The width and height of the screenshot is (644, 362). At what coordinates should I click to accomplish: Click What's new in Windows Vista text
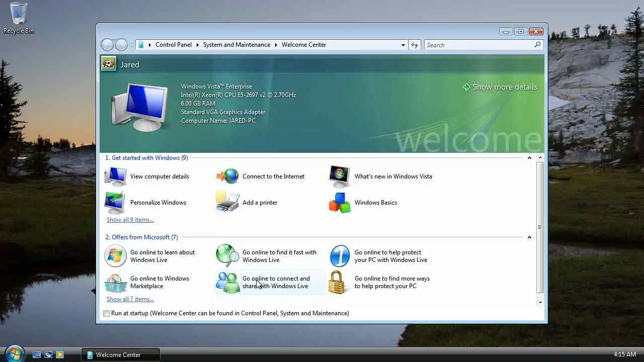tap(393, 176)
